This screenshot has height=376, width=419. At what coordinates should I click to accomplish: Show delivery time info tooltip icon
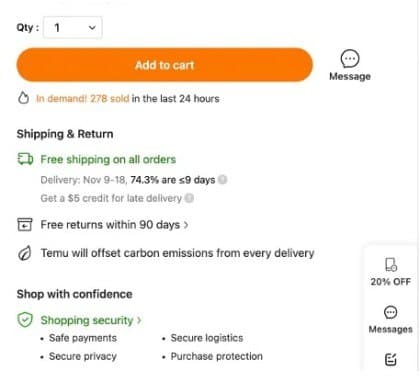222,180
